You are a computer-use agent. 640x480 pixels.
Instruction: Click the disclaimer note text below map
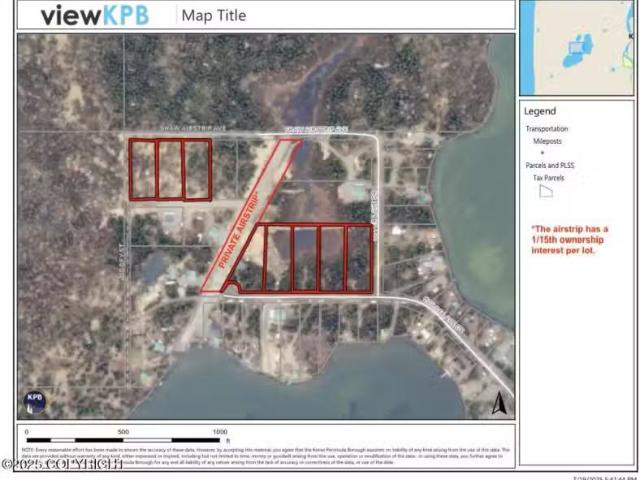[x=265, y=456]
